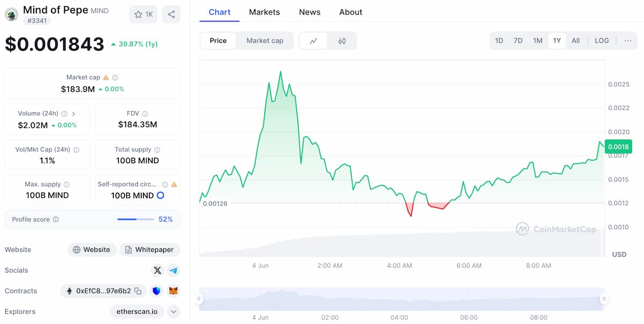Show FDV info icon
Image resolution: width=644 pixels, height=324 pixels.
[x=145, y=114]
